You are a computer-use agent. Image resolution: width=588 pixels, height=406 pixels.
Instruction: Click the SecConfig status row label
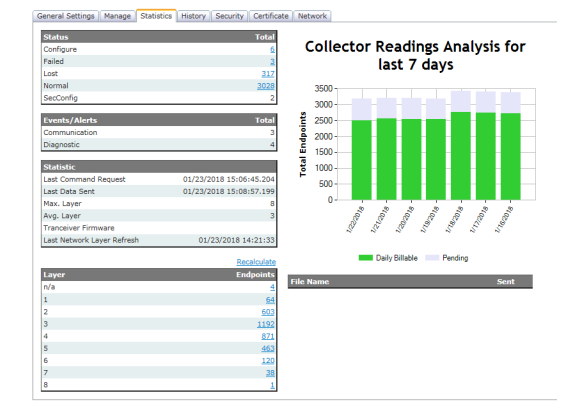[x=60, y=98]
